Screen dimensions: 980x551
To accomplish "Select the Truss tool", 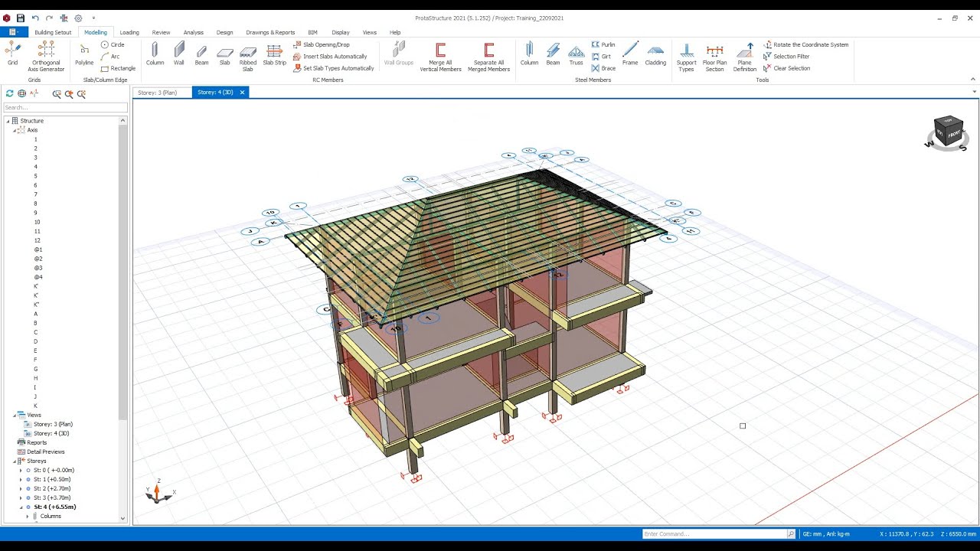I will pos(576,54).
